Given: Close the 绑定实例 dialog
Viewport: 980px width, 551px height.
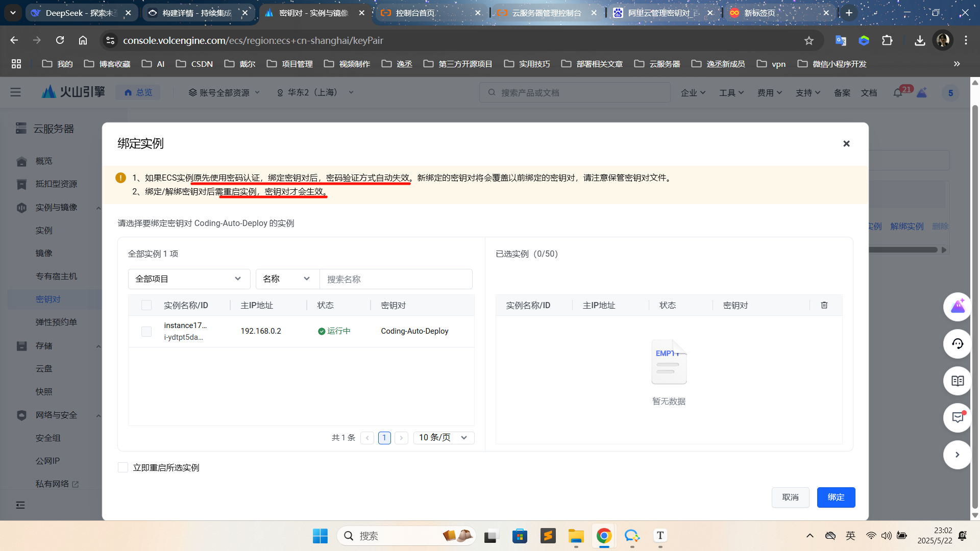Looking at the screenshot, I should (846, 144).
